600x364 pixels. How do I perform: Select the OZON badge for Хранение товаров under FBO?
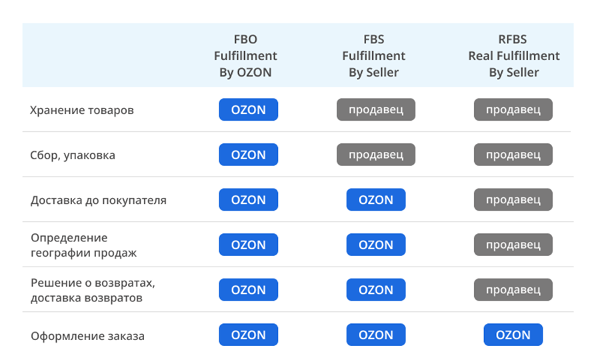(x=249, y=109)
